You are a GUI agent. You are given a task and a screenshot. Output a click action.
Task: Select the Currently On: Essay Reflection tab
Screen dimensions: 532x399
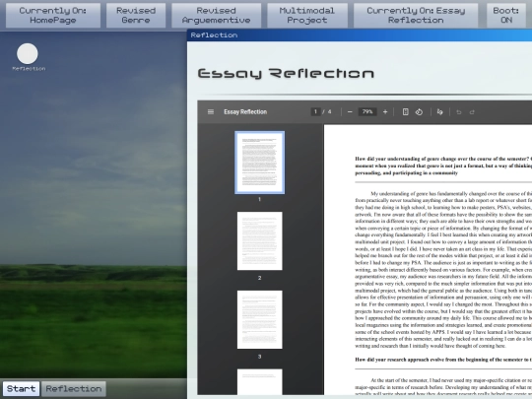[x=416, y=15]
